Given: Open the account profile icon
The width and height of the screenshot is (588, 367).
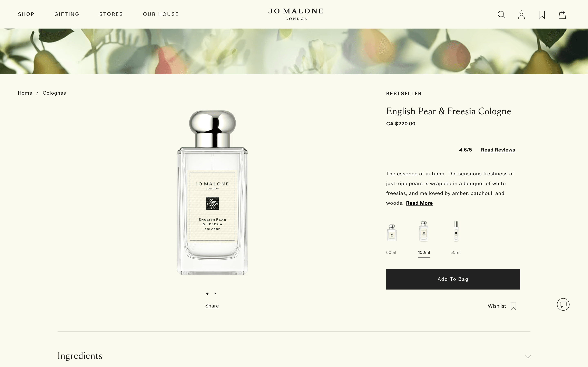Looking at the screenshot, I should coord(521,14).
